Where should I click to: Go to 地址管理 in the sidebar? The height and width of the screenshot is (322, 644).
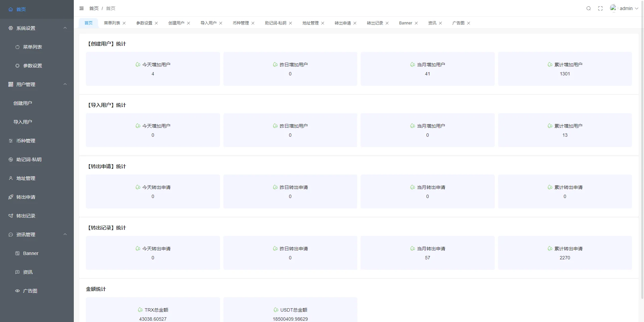pyautogui.click(x=26, y=178)
